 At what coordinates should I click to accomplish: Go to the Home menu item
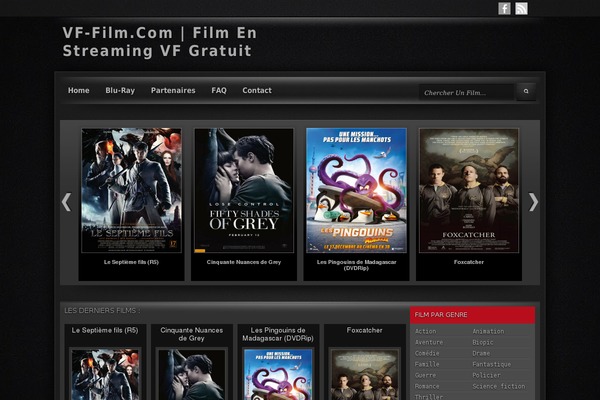(x=78, y=90)
